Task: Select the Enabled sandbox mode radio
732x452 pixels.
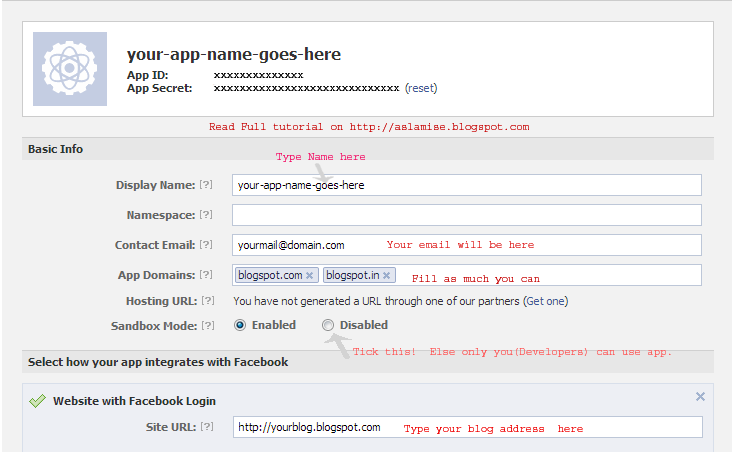Action: point(240,325)
